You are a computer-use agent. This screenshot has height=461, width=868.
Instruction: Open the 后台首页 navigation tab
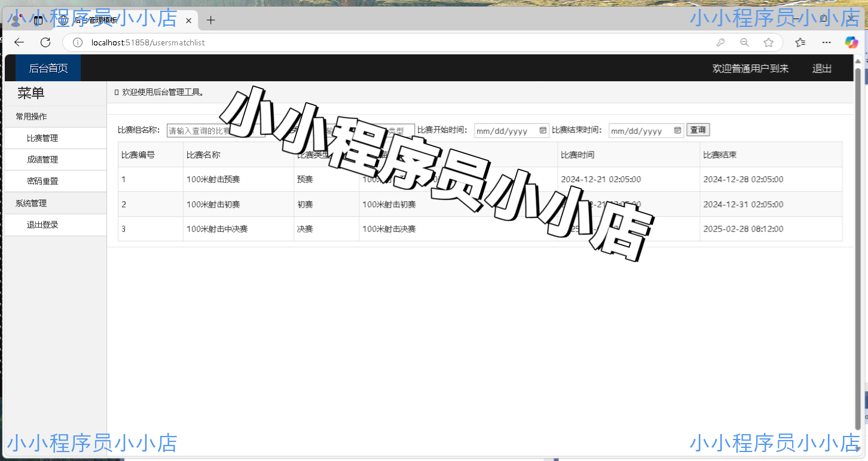pos(48,68)
